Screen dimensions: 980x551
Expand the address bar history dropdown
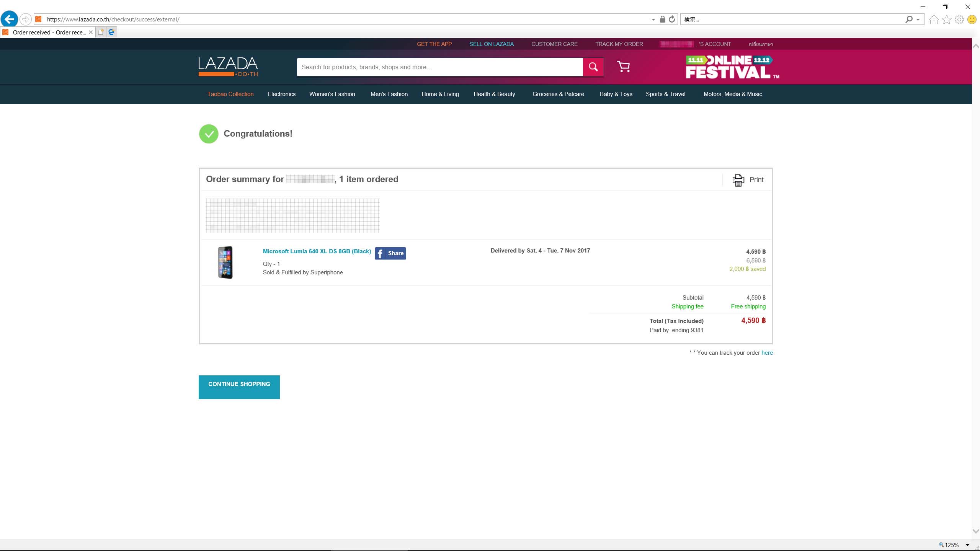[653, 20]
